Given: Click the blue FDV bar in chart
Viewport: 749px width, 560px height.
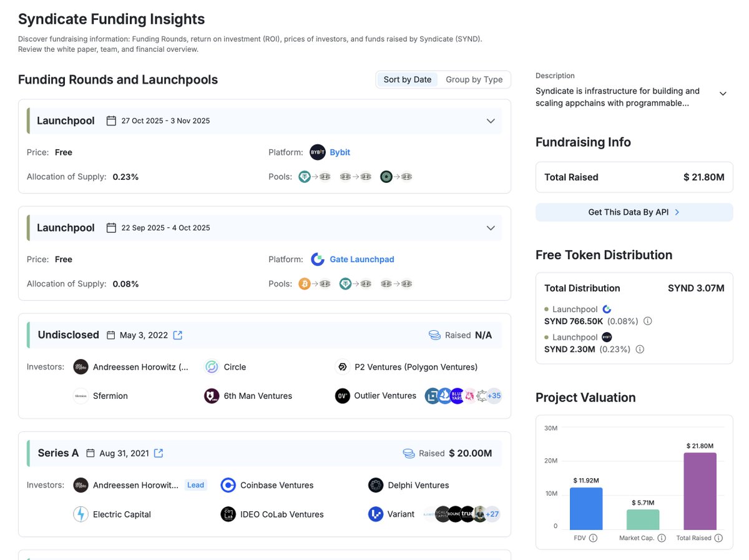Looking at the screenshot, I should [x=586, y=509].
